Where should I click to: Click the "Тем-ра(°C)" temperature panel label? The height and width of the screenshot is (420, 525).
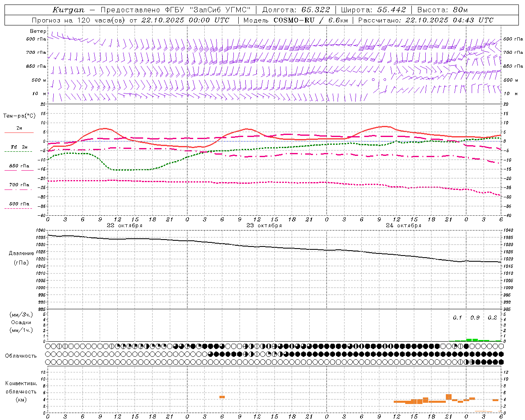click(x=19, y=116)
